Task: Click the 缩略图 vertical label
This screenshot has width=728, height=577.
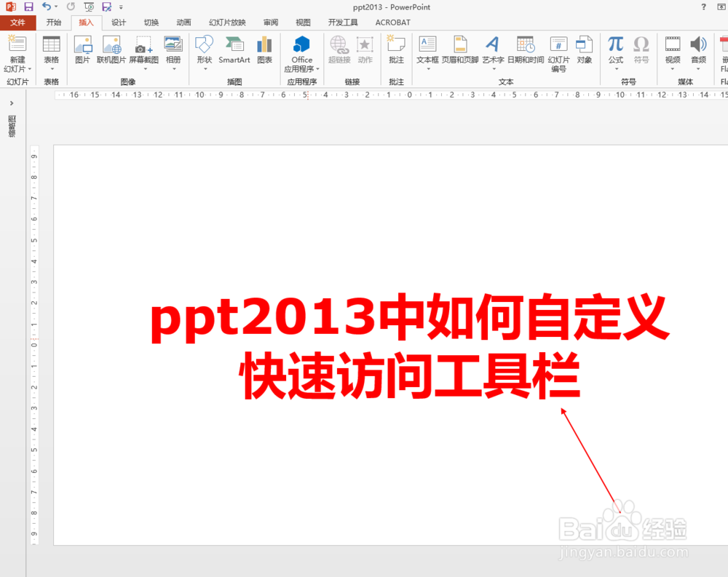Action: point(12,127)
